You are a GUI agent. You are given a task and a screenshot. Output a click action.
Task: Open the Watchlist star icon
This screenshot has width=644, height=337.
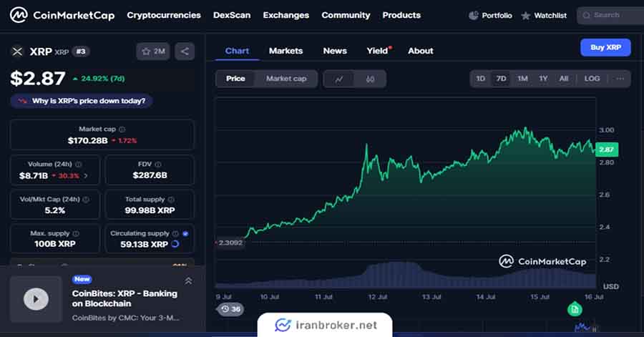click(x=526, y=16)
